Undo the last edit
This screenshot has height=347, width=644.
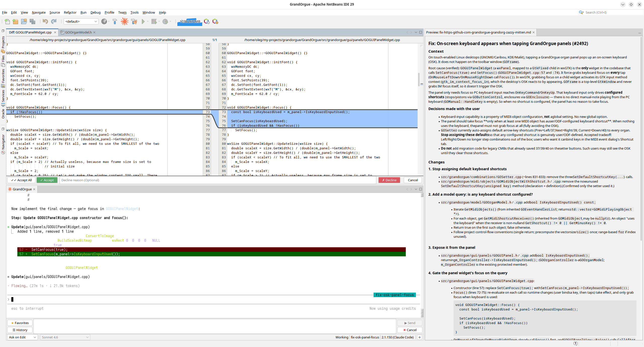click(45, 22)
